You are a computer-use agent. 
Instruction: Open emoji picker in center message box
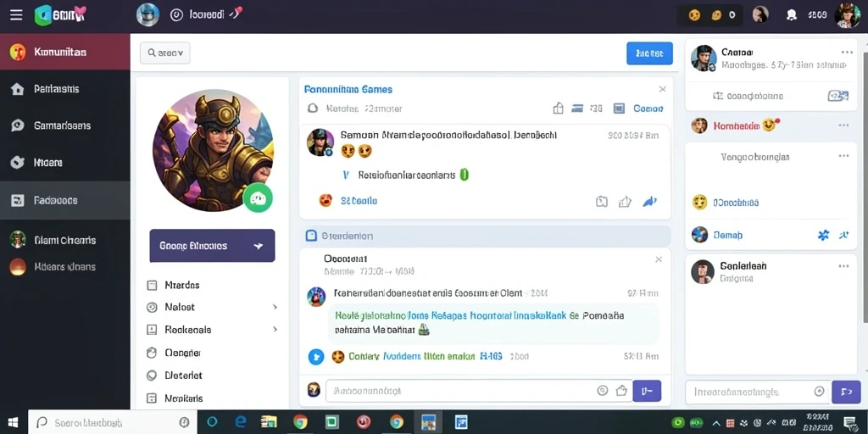coord(603,391)
